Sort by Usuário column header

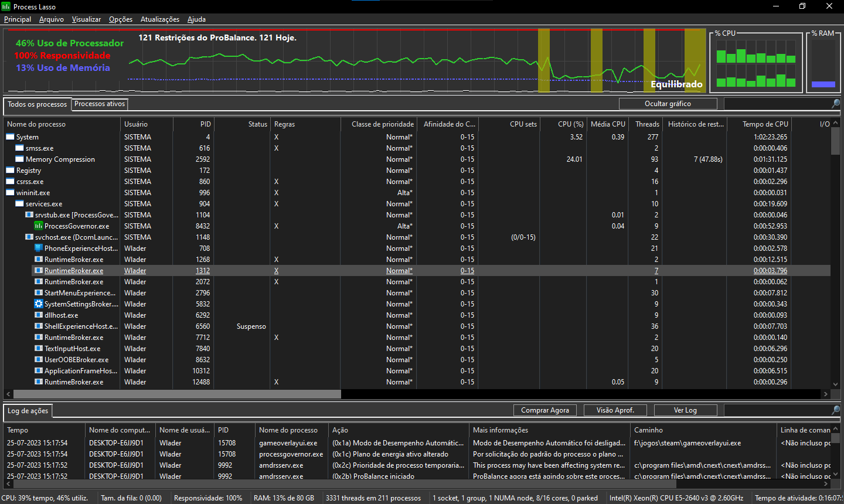pos(147,124)
